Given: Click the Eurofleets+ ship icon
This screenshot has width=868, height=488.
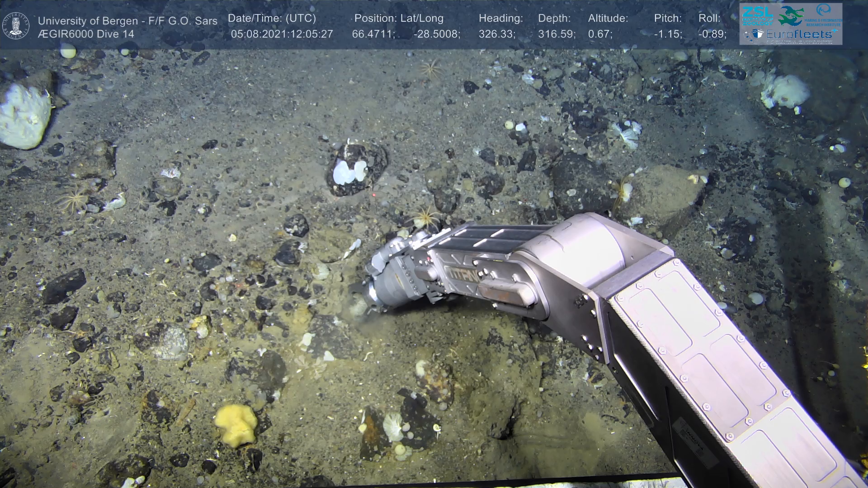Looking at the screenshot, I should coord(757,34).
